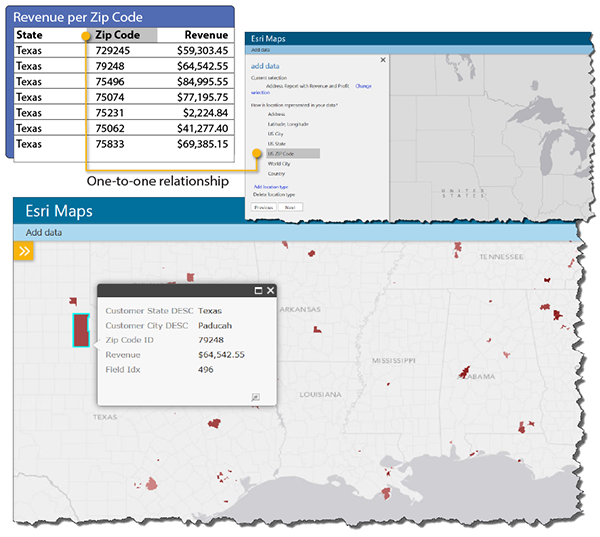Close the add data panel
This screenshot has width=600, height=537.
[383, 60]
